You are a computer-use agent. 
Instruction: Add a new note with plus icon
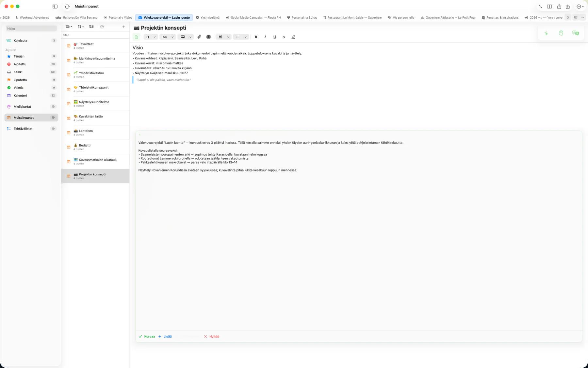[x=123, y=26]
